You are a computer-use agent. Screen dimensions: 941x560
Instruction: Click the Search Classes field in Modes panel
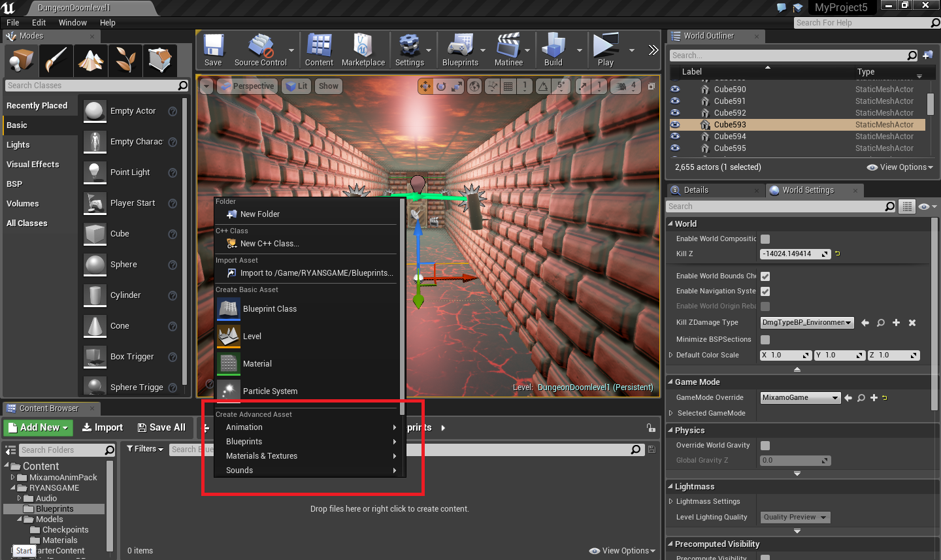click(x=91, y=86)
